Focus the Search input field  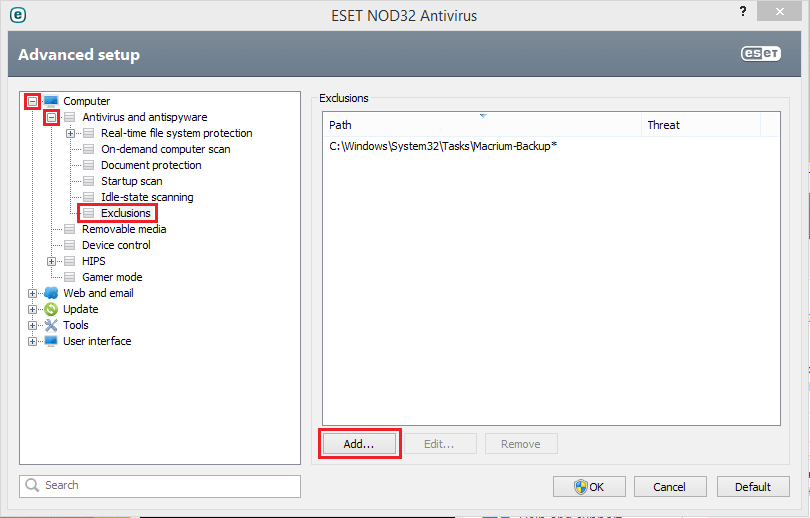point(160,486)
